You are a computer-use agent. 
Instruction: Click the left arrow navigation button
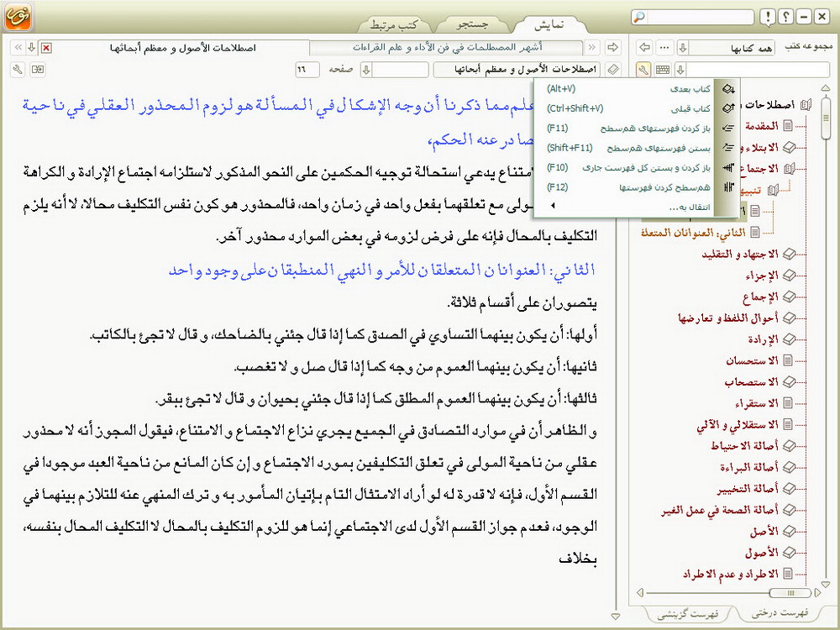(x=645, y=48)
